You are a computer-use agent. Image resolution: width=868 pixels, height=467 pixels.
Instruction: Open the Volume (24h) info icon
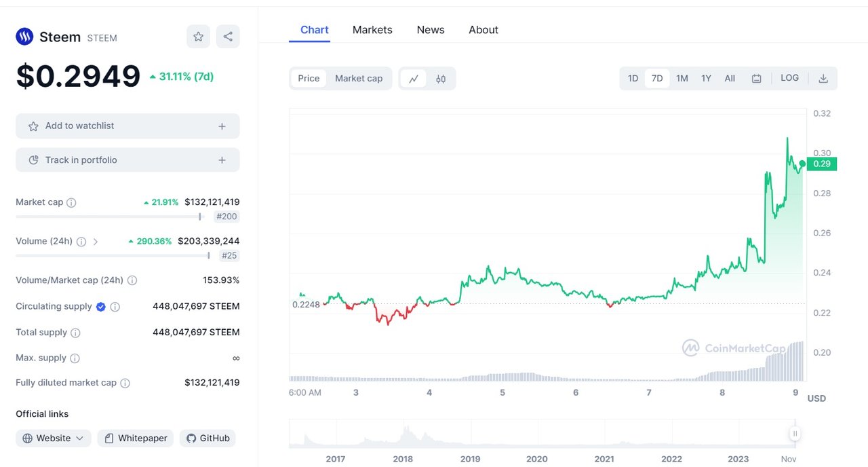81,242
